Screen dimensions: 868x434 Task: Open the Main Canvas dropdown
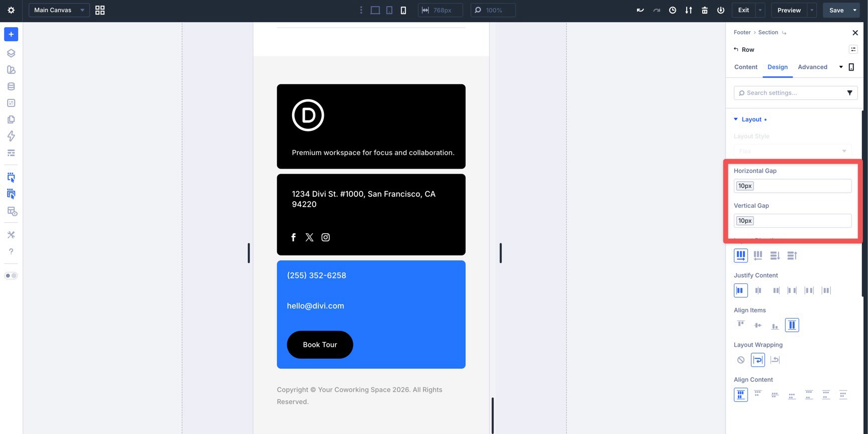pos(59,10)
